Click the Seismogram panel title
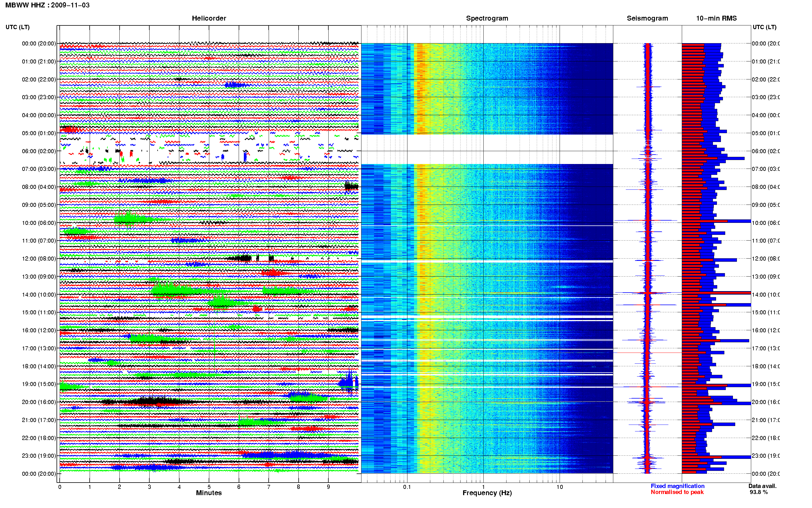The width and height of the screenshot is (812, 508). pyautogui.click(x=647, y=18)
